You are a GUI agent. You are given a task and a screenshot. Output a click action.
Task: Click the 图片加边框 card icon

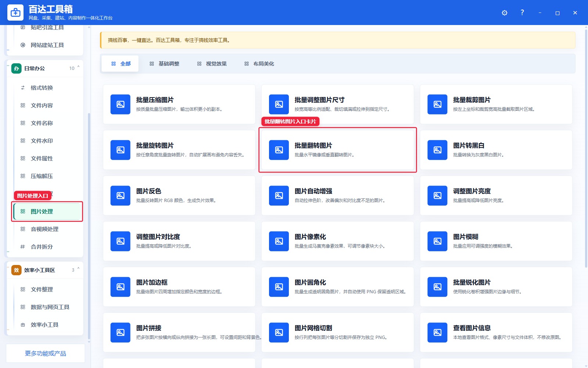120,287
